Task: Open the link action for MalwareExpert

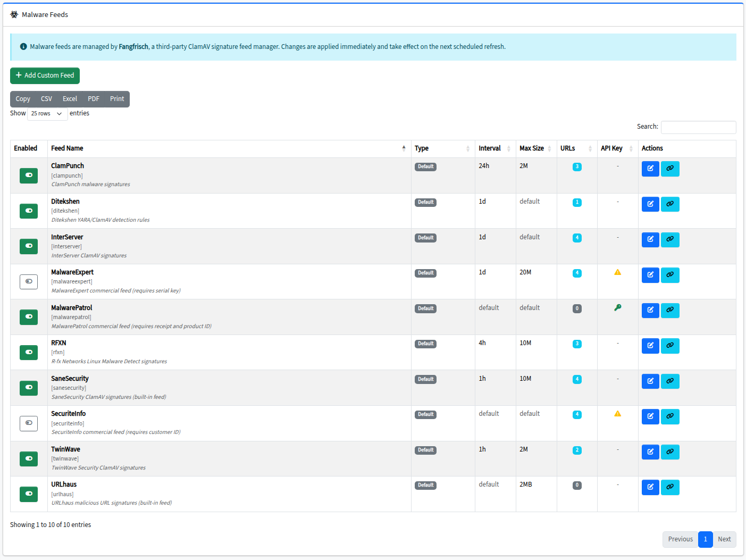Action: pos(670,275)
